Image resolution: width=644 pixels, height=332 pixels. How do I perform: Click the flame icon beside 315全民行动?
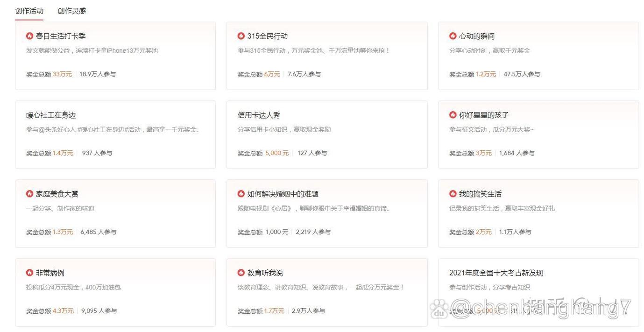[x=241, y=36]
